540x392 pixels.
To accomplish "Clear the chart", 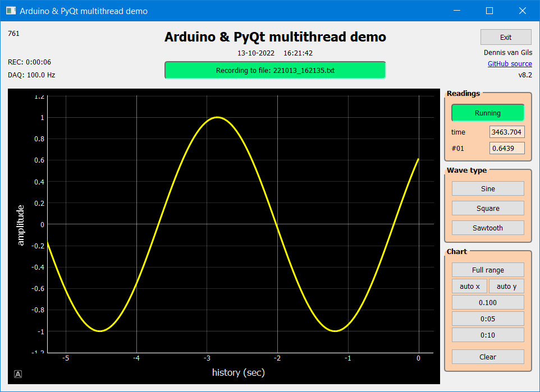I will pos(488,357).
